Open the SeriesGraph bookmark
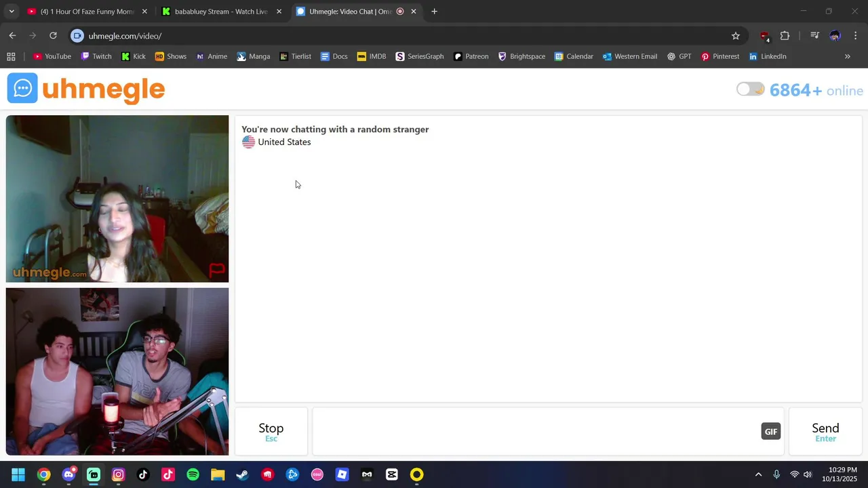This screenshot has width=868, height=488. tap(420, 56)
